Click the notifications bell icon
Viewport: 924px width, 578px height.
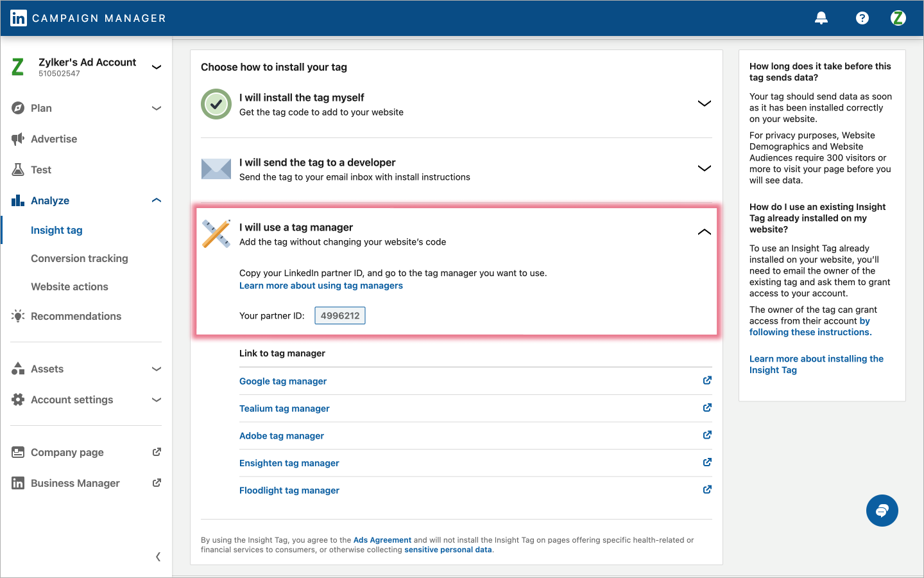tap(821, 18)
